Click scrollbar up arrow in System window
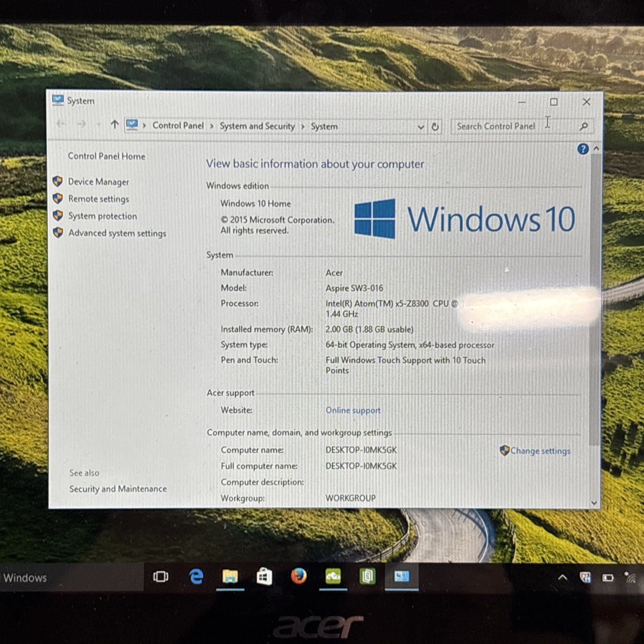 596,149
